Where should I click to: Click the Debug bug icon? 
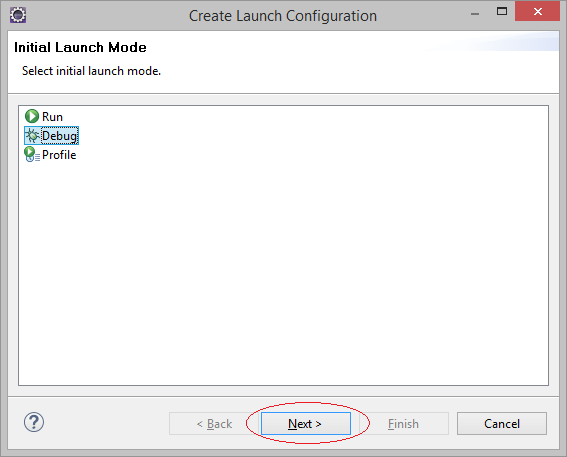[32, 136]
